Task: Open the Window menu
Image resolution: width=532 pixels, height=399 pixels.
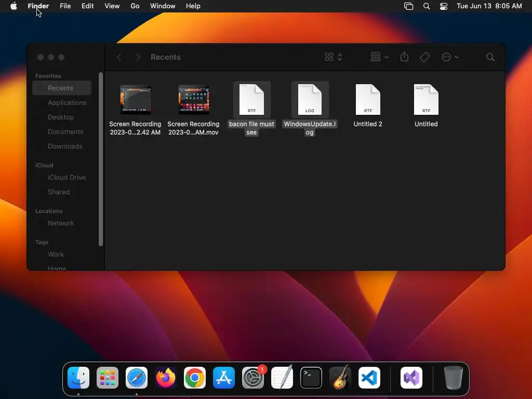Action: pos(163,6)
